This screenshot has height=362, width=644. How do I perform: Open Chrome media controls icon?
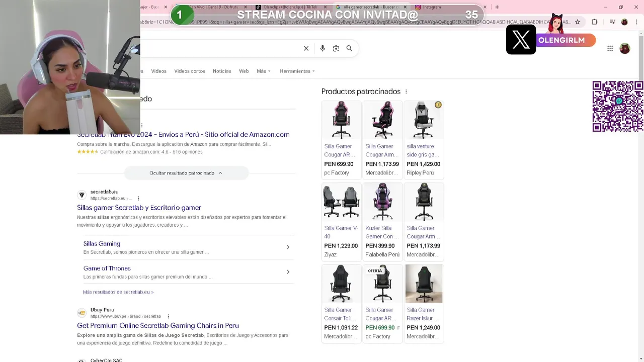(x=612, y=22)
